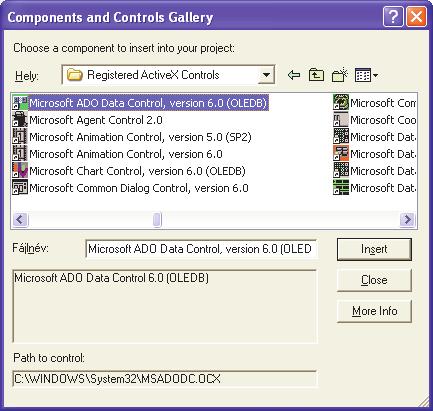The width and height of the screenshot is (433, 411).
Task: Click the Microsoft Agent Control 2.0 icon
Action: [20, 120]
